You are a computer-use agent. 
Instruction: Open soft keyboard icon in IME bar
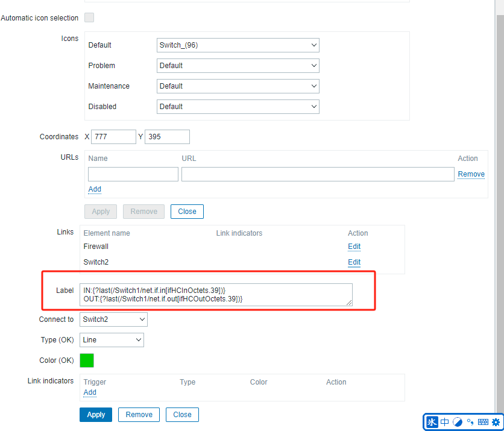(x=483, y=422)
